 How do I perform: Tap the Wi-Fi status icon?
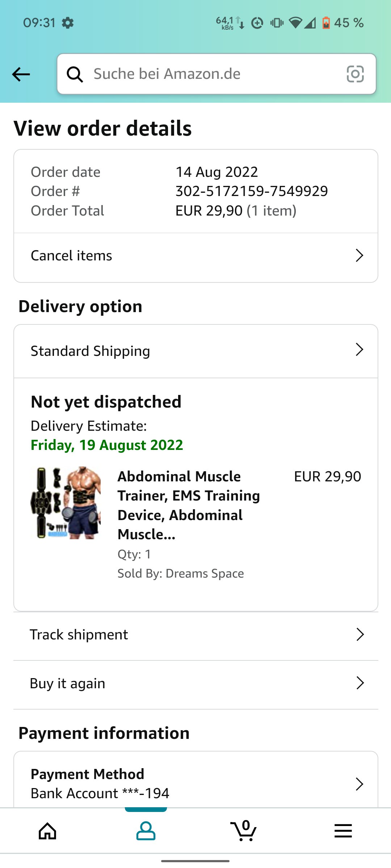[295, 23]
